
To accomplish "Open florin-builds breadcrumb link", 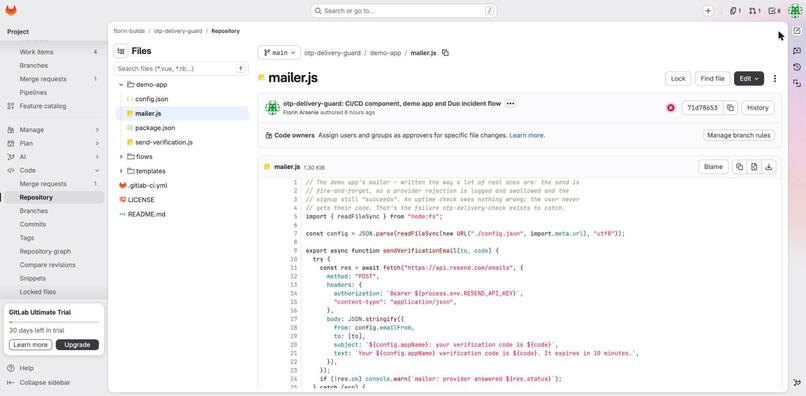I will 129,31.
